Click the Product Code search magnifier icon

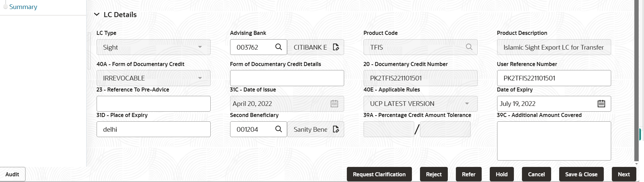[469, 47]
